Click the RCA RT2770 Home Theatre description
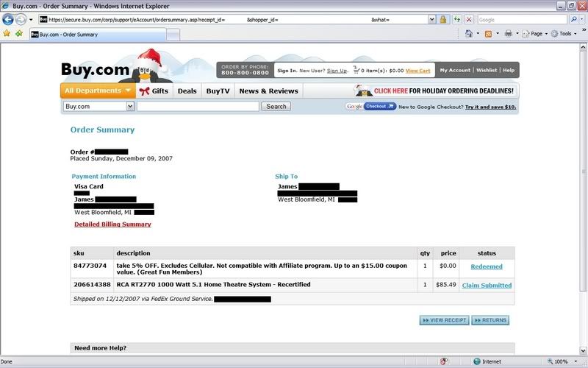The image size is (588, 368). click(213, 285)
